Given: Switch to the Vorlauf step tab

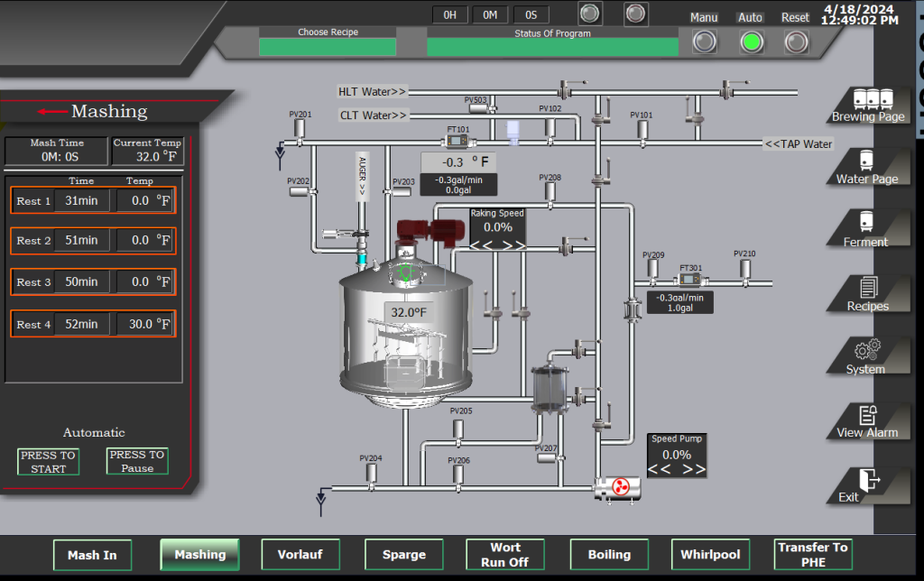Looking at the screenshot, I should point(301,554).
